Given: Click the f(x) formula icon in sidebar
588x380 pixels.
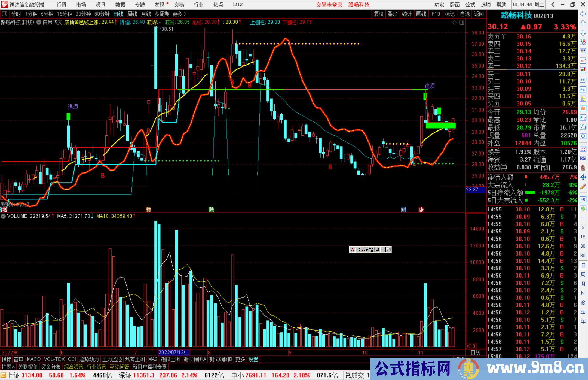Looking at the screenshot, I should (x=583, y=127).
